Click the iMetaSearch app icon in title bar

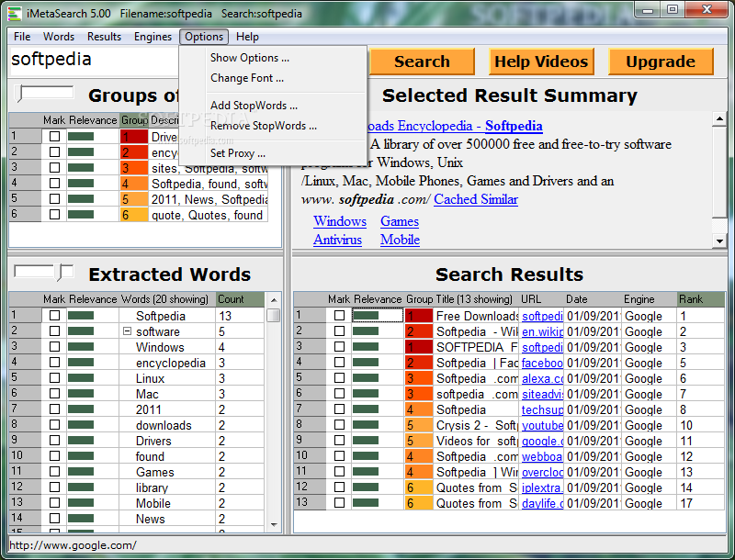coord(15,14)
